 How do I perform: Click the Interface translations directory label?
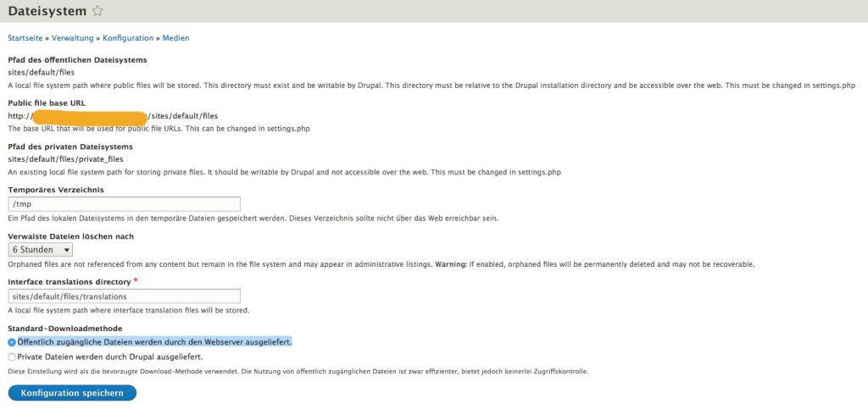[69, 282]
